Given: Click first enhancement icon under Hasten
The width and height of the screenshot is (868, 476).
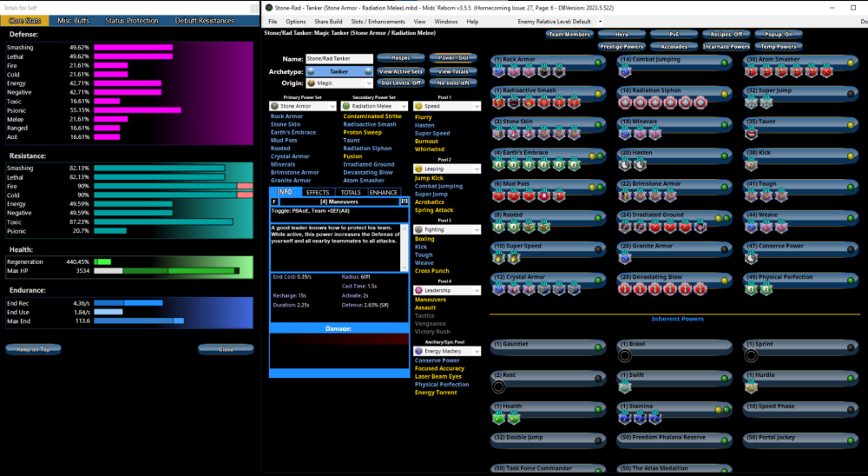Looking at the screenshot, I should (626, 165).
